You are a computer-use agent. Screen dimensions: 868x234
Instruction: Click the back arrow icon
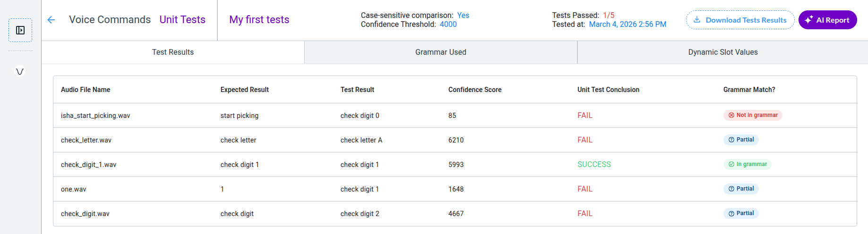point(52,20)
